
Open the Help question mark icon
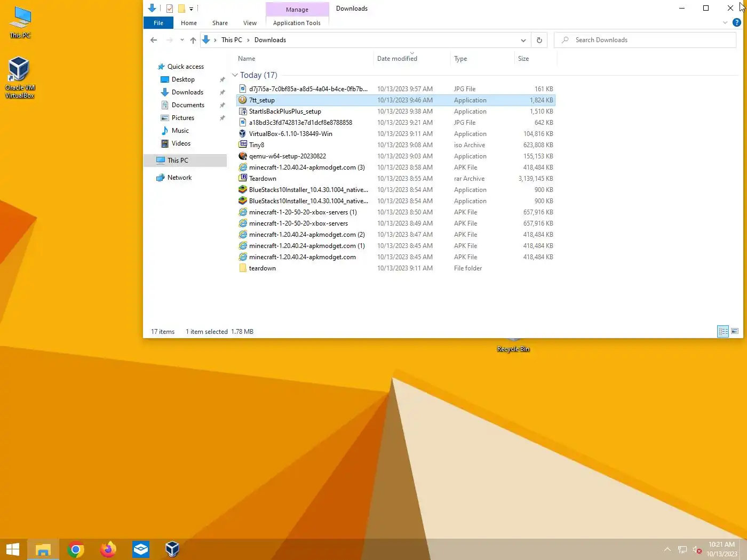point(737,22)
